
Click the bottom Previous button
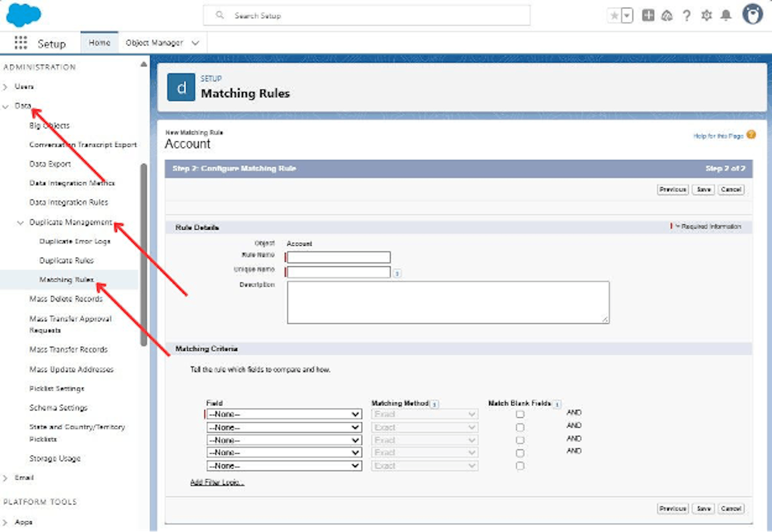click(673, 509)
